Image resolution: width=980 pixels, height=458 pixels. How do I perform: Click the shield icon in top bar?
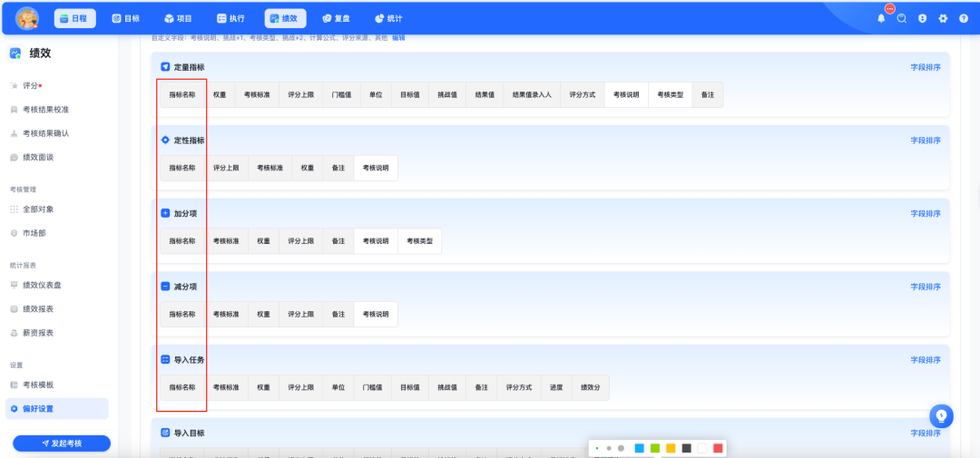click(x=922, y=18)
